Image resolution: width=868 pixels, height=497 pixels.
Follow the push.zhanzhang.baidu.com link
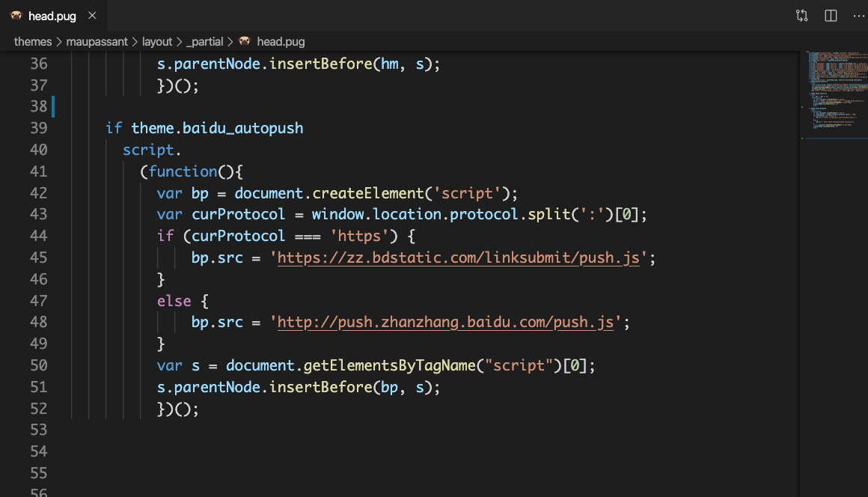point(446,323)
